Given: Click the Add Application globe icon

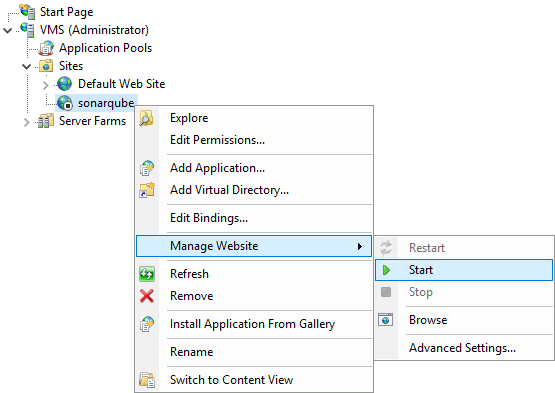Looking at the screenshot, I should coord(147,168).
